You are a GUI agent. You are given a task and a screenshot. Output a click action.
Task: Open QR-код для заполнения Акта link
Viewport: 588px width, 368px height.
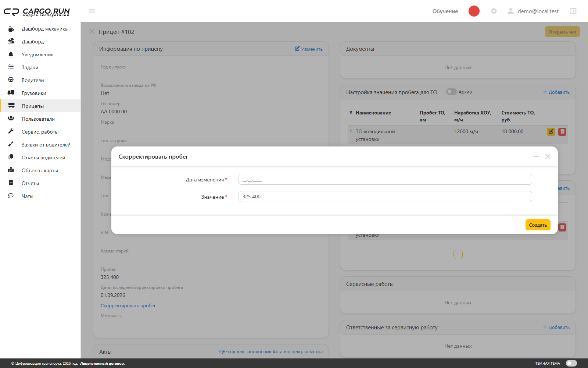coord(271,352)
